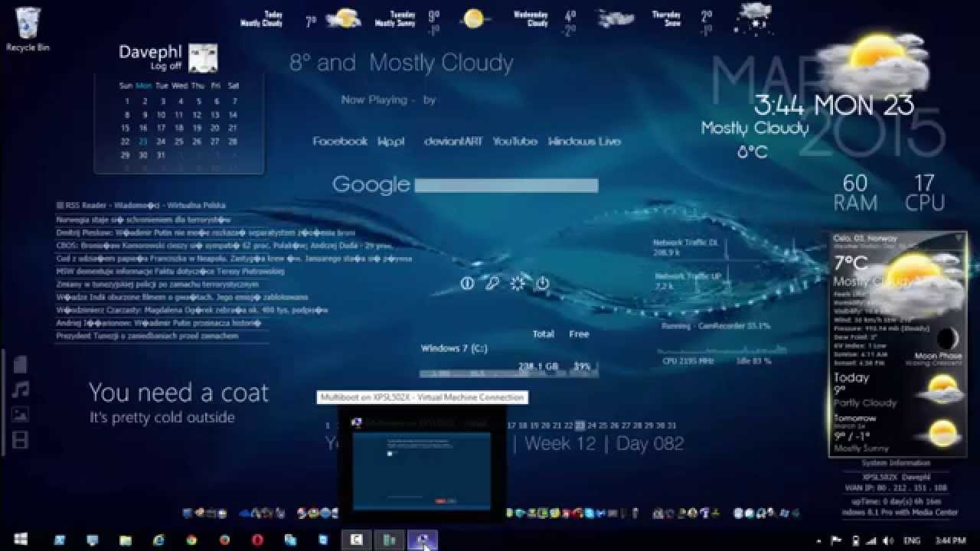Viewport: 980px width, 551px height.
Task: Click the pen-shaped icon in system row
Action: 492,283
